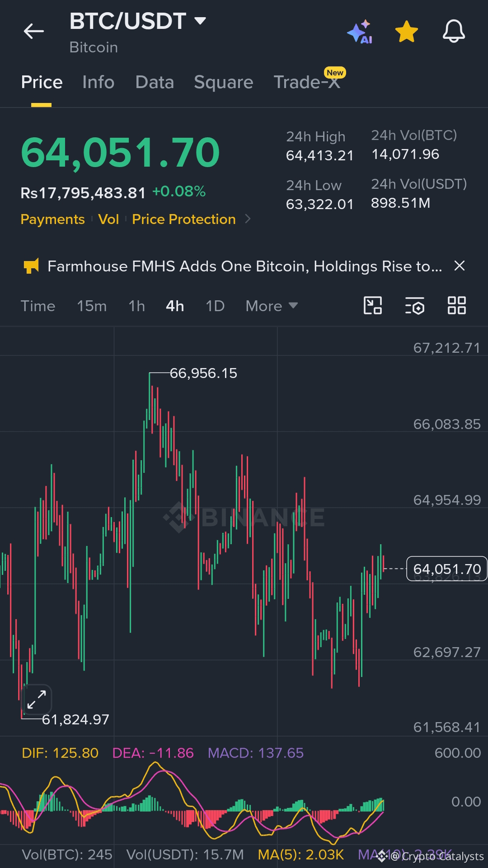Click the 66,956.15 high price marker
Screen dimensions: 488x868
[203, 373]
